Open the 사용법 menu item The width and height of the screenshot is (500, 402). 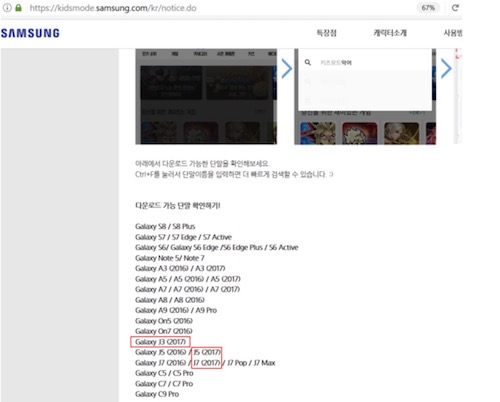coord(453,33)
